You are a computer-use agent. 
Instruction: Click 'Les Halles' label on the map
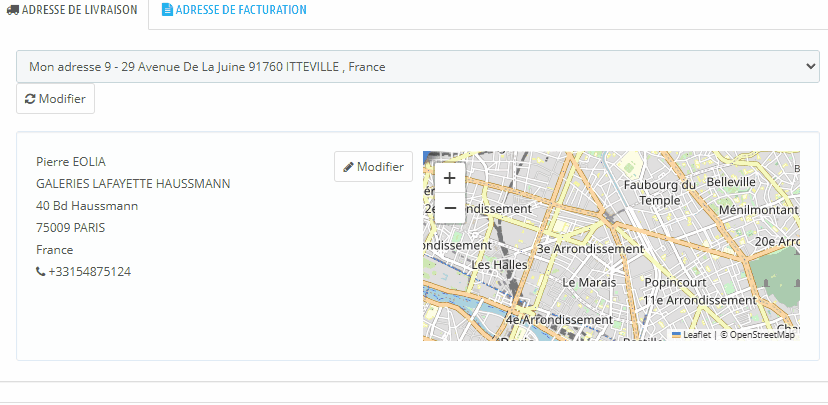point(499,264)
